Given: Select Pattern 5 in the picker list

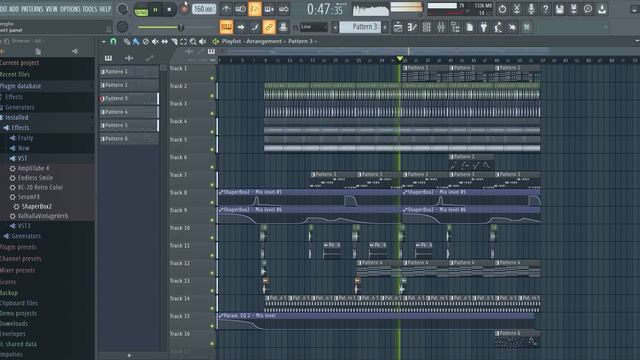Looking at the screenshot, I should [129, 125].
